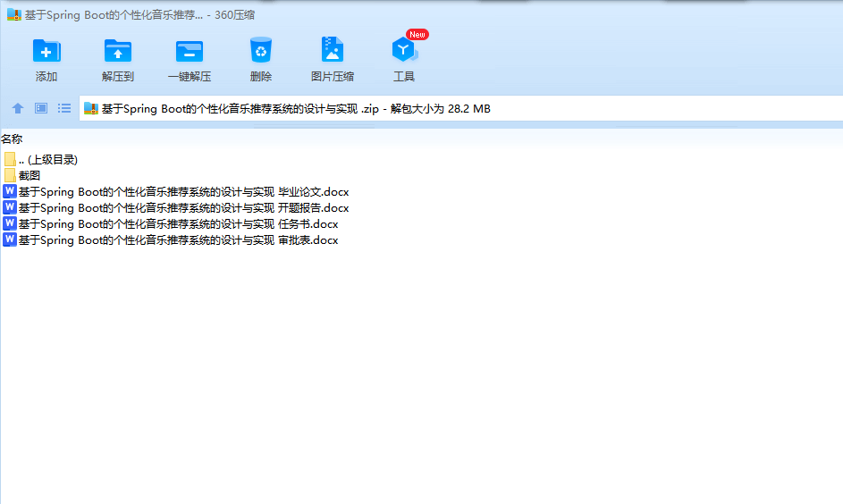
Task: Click the New badge on 工具
Action: pos(417,34)
